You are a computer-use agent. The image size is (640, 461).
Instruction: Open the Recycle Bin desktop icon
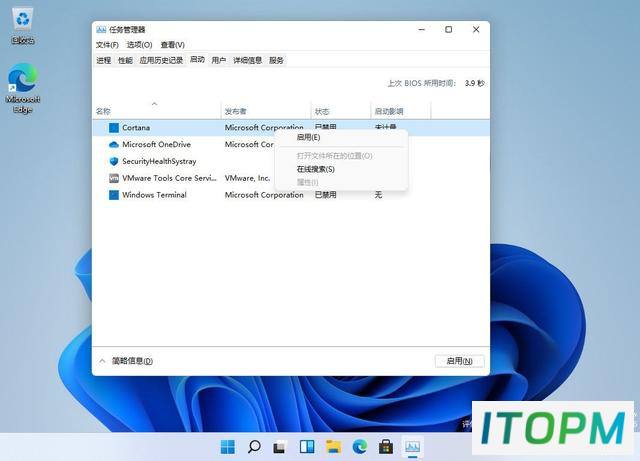(23, 27)
